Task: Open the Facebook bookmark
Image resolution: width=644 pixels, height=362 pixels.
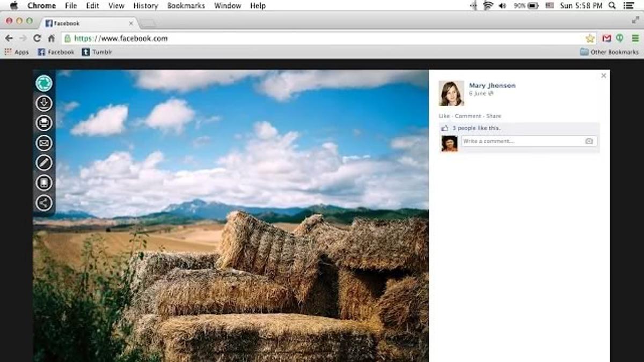Action: [56, 52]
